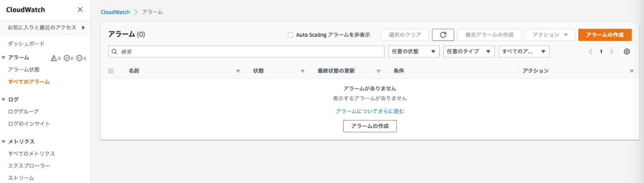Open the 任意のタイプ dropdown

tap(469, 51)
